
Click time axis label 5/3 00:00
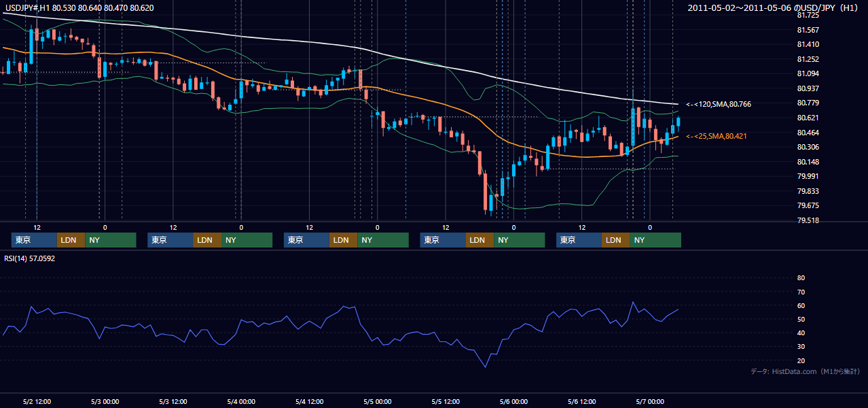coord(105,401)
